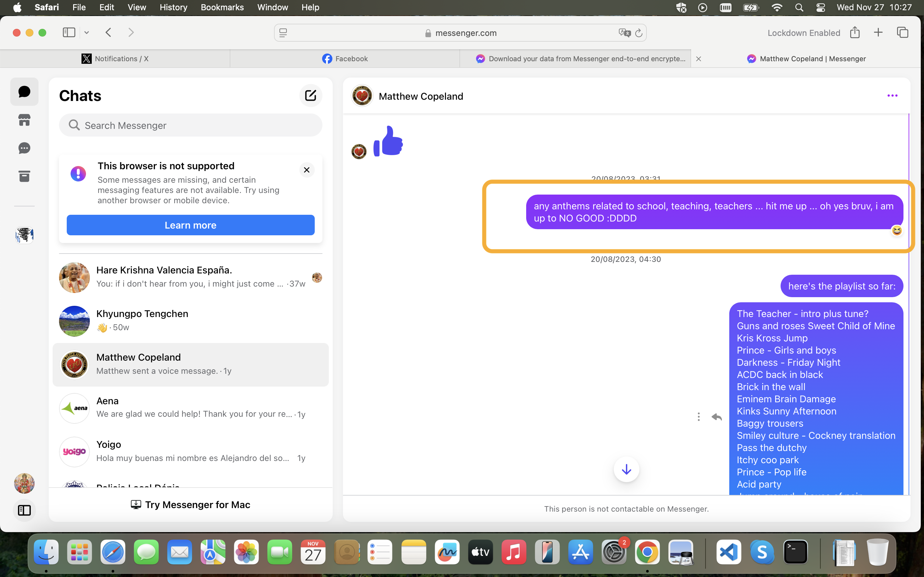
Task: Switch to the Facebook tab
Action: pos(345,59)
